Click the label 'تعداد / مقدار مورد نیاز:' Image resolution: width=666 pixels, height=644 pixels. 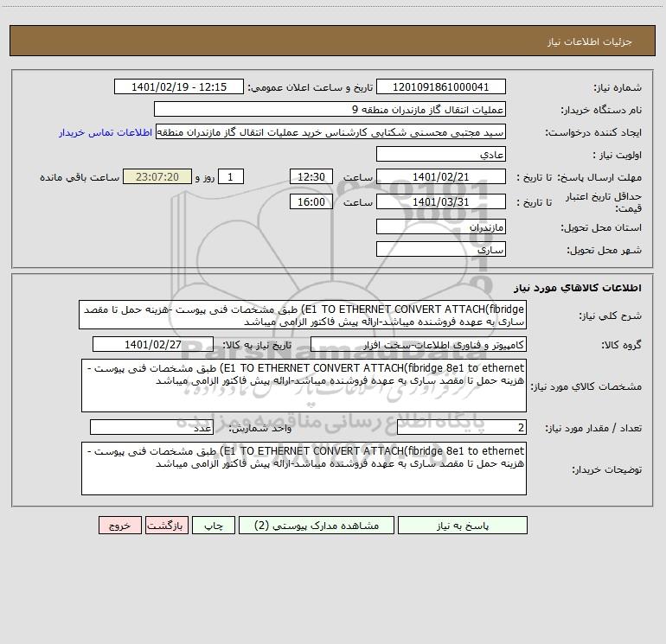(593, 429)
